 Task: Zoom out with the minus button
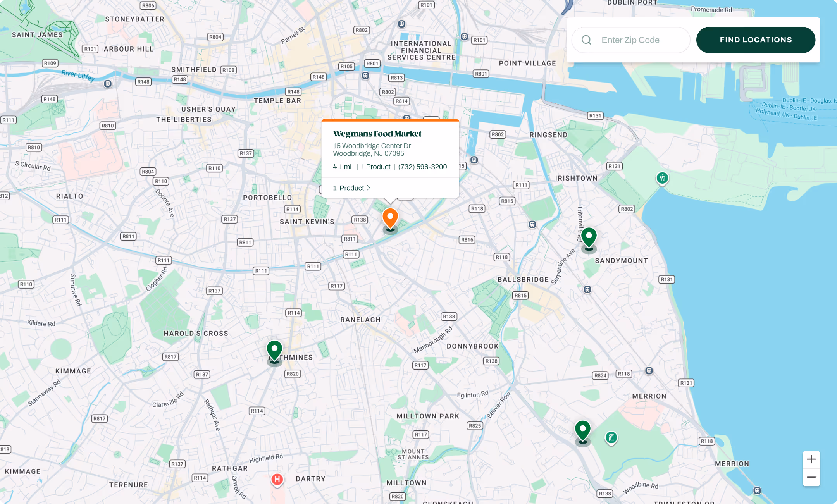[x=811, y=477]
